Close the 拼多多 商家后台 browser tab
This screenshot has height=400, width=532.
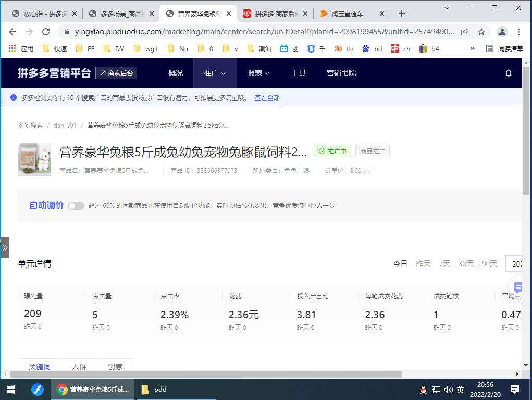pos(305,14)
